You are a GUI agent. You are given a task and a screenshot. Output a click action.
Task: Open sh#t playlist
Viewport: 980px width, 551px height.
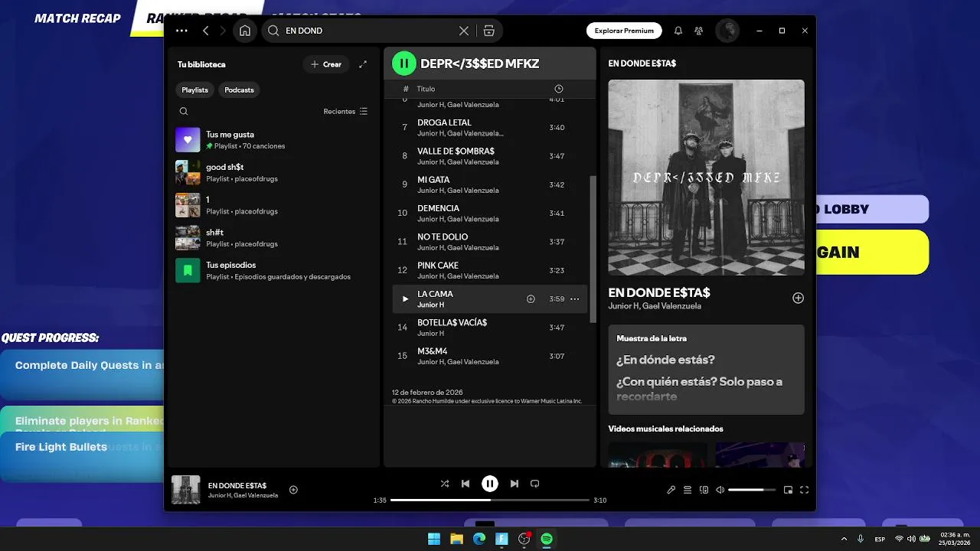[273, 238]
